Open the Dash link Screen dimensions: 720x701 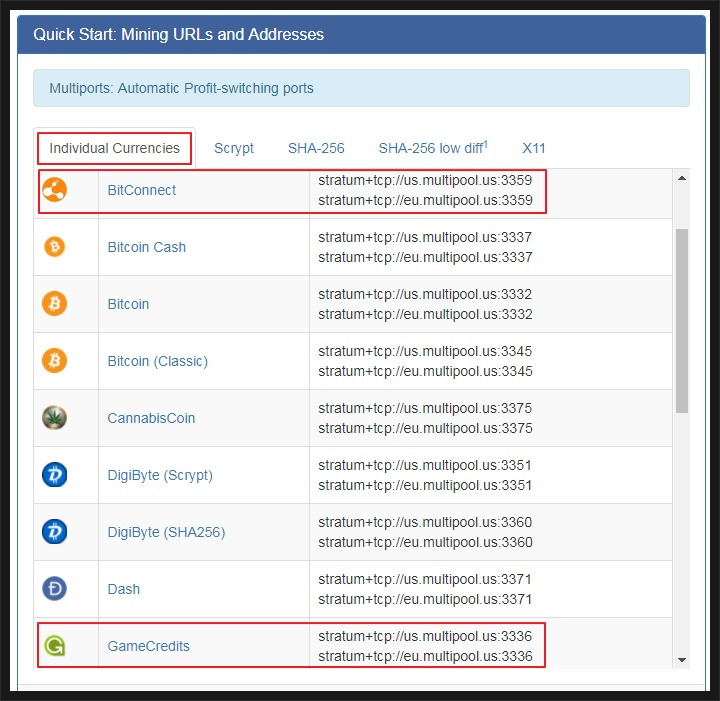point(124,589)
